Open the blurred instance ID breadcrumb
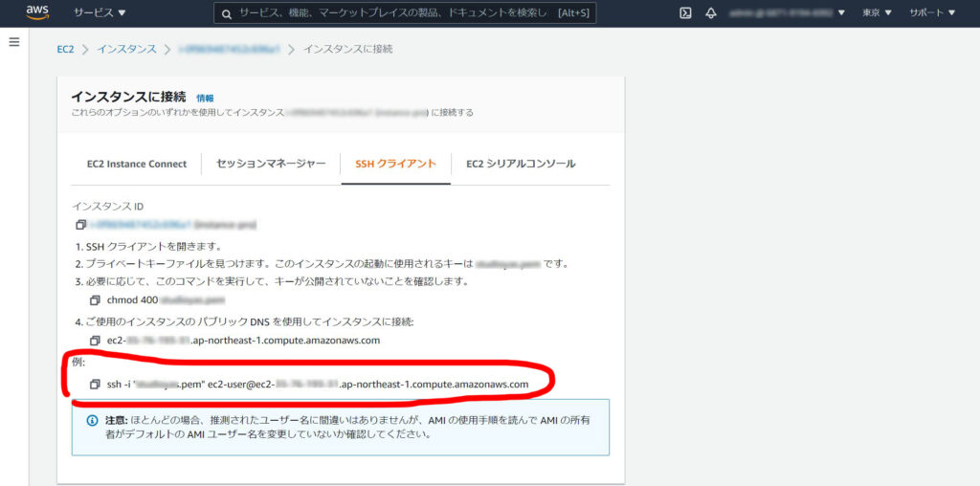This screenshot has height=486, width=980. click(x=229, y=49)
